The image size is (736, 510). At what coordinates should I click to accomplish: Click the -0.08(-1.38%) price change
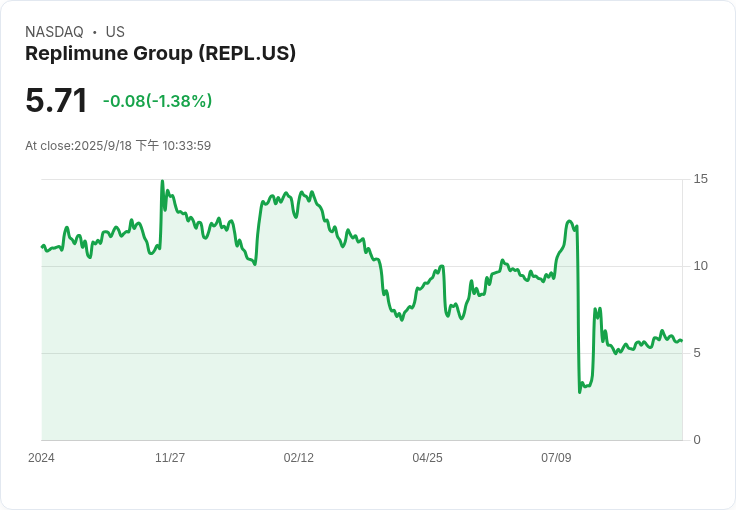click(x=157, y=101)
